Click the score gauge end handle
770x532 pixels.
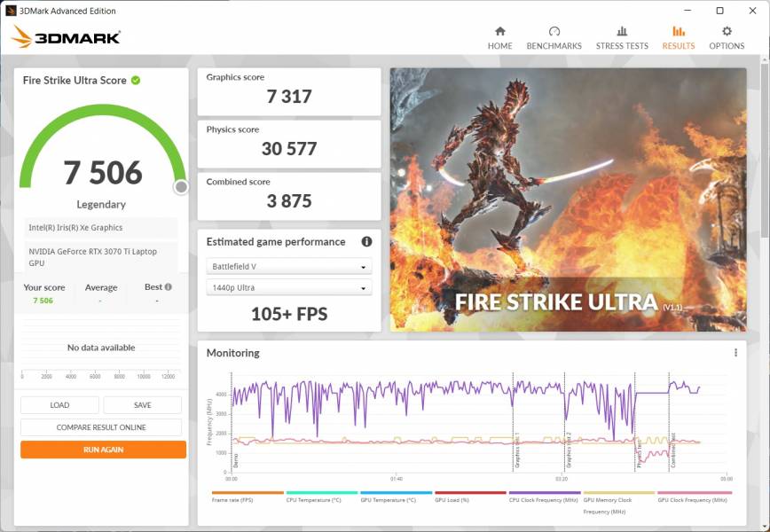click(x=181, y=187)
